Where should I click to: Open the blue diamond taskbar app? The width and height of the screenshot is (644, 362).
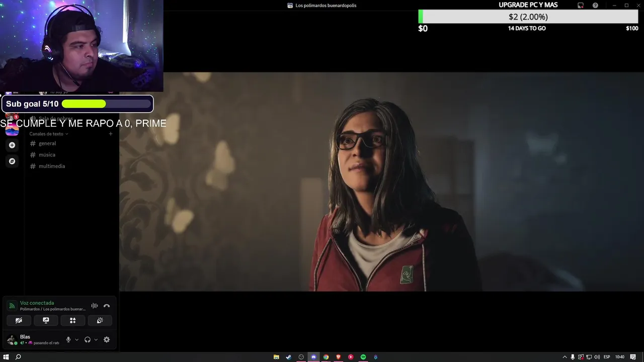click(x=375, y=357)
